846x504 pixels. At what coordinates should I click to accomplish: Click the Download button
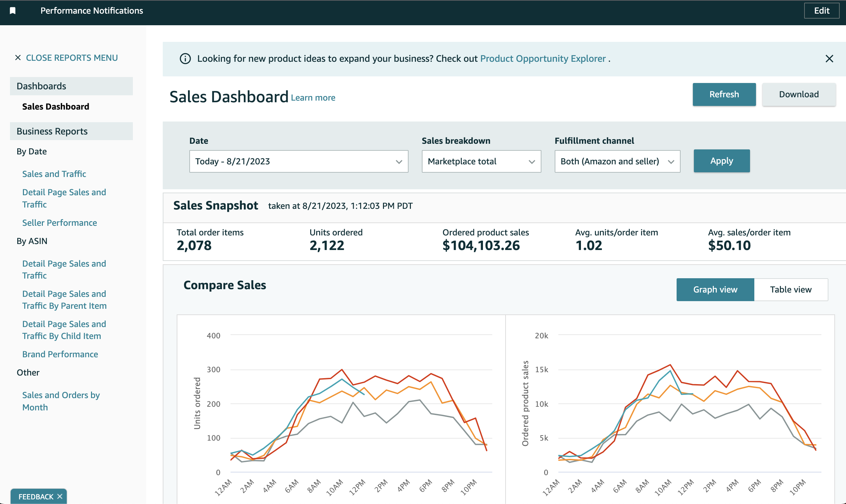(x=799, y=94)
